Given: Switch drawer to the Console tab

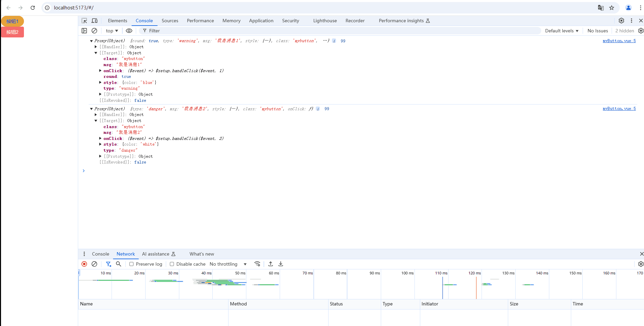Looking at the screenshot, I should [100, 254].
